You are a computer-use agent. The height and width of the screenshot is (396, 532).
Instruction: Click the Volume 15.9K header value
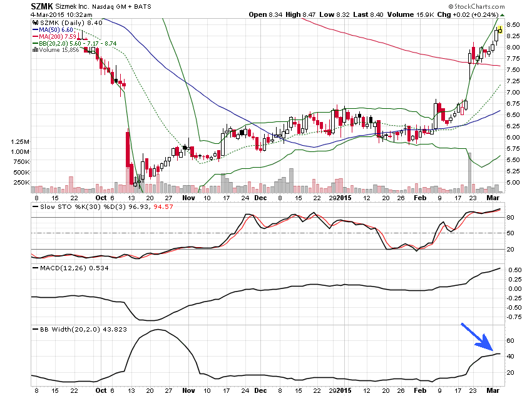click(410, 14)
